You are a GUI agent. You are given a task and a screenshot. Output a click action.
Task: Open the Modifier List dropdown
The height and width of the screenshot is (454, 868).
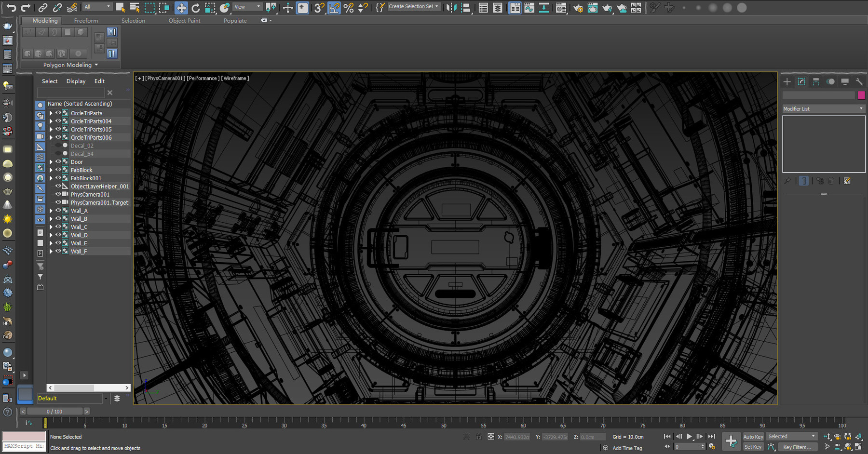[824, 109]
